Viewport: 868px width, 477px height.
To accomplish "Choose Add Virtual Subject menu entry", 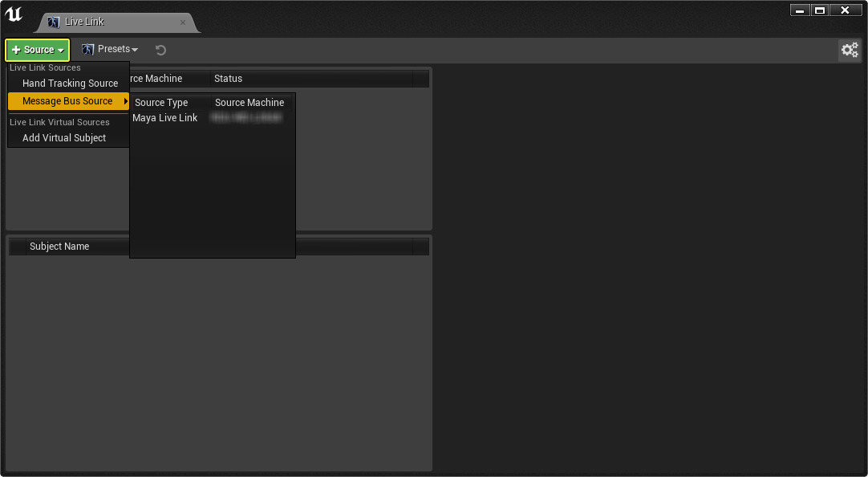I will (69, 138).
